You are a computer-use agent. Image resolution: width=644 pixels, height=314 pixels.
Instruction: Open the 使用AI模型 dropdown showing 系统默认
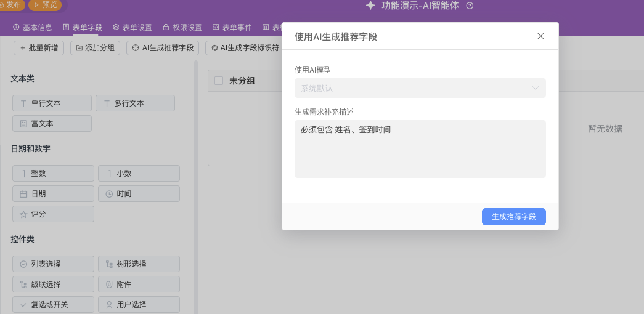tap(420, 88)
